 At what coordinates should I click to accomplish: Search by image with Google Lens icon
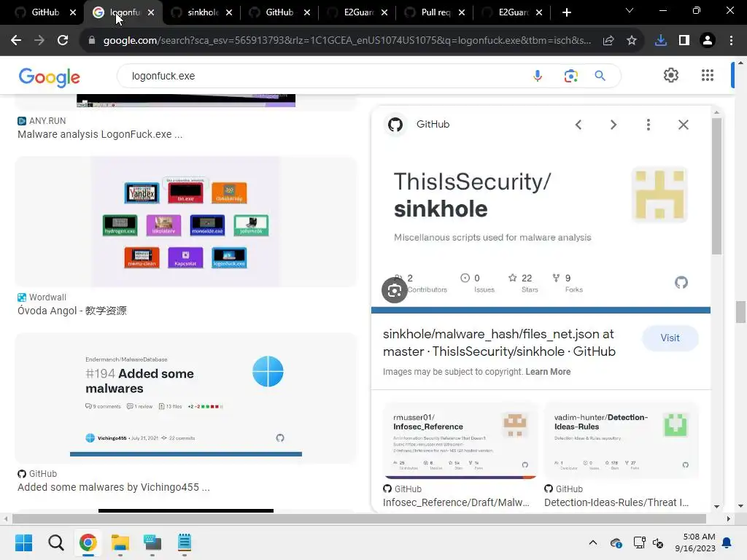[x=570, y=76]
